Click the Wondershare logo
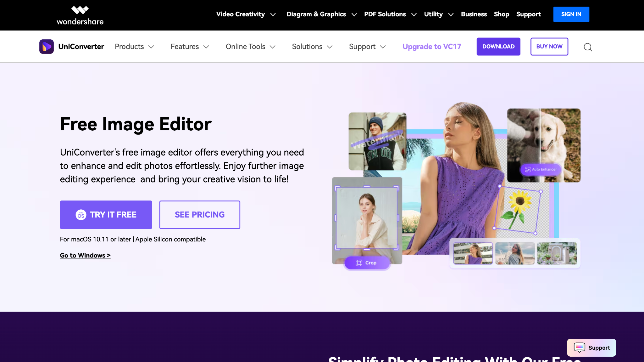644x362 pixels. pyautogui.click(x=80, y=14)
